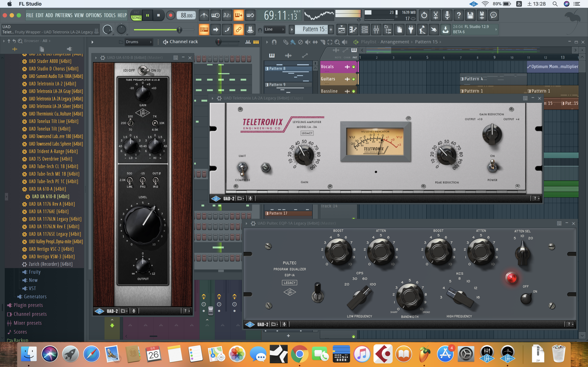Viewport: 588px width, 367px height.
Task: Expand the UA 610-B plugin options arrow
Action: [96, 58]
